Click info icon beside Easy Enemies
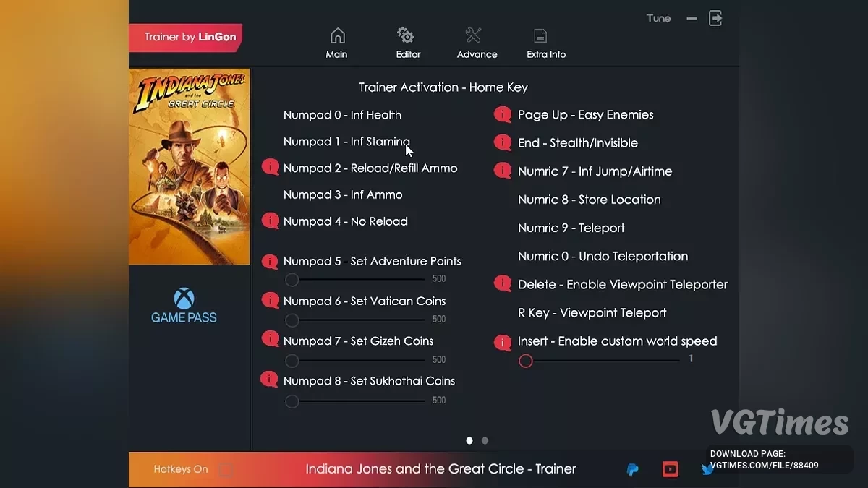Image resolution: width=868 pixels, height=488 pixels. click(503, 115)
